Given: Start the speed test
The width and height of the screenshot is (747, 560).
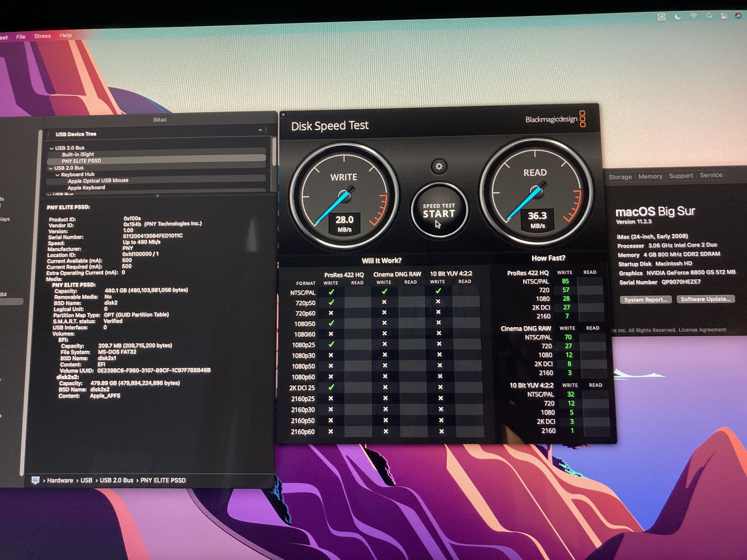Looking at the screenshot, I should pos(439,210).
